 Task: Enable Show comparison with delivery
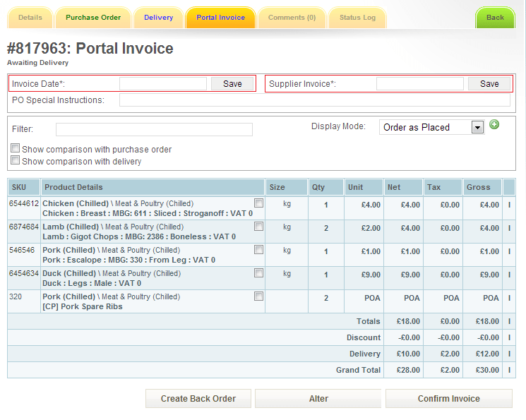pyautogui.click(x=15, y=160)
